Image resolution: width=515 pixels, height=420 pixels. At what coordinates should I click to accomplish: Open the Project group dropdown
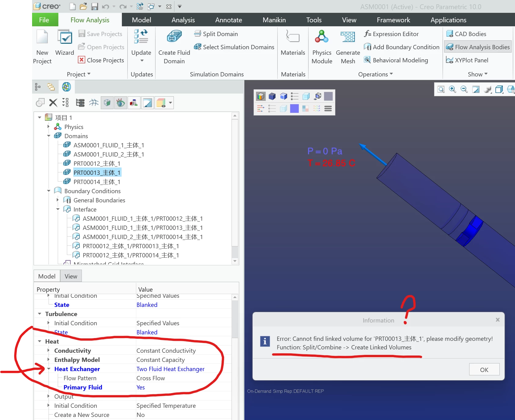79,74
